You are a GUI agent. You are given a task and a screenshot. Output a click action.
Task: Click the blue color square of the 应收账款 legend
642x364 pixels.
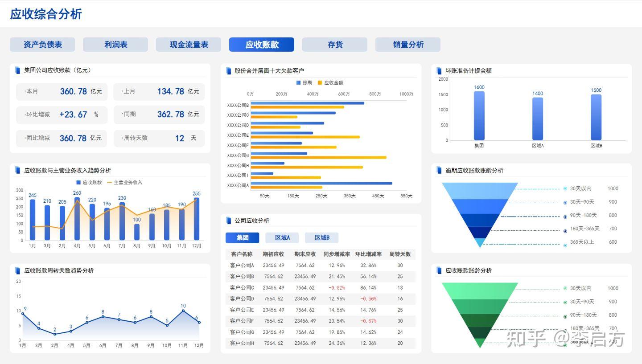78,182
